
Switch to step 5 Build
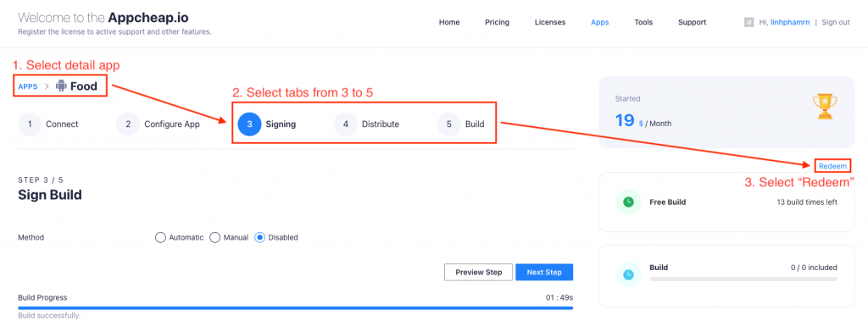pos(461,124)
